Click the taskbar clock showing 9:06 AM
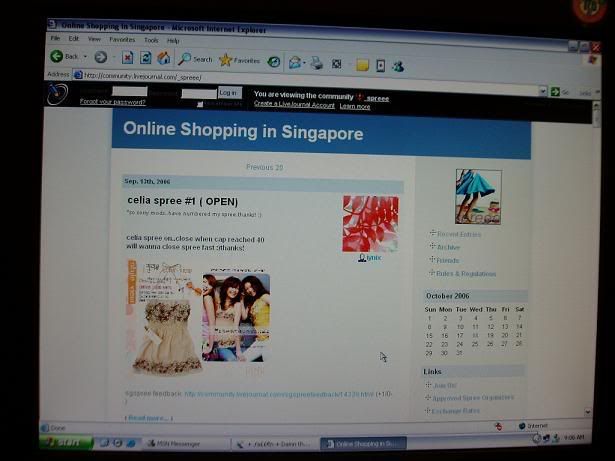This screenshot has width=615, height=461. point(574,437)
